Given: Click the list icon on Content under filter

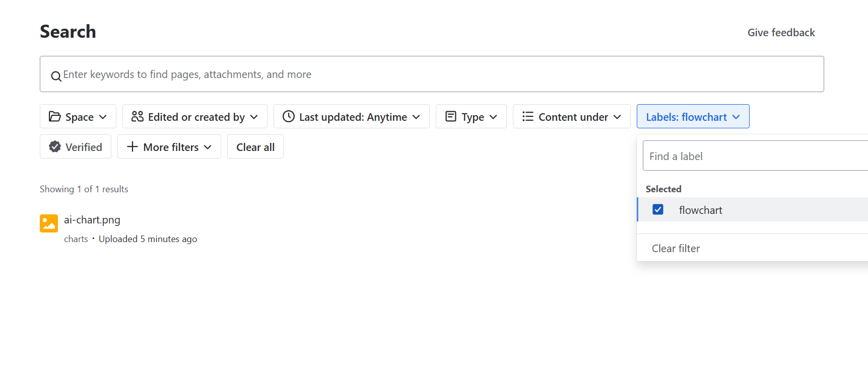Looking at the screenshot, I should pos(527,117).
